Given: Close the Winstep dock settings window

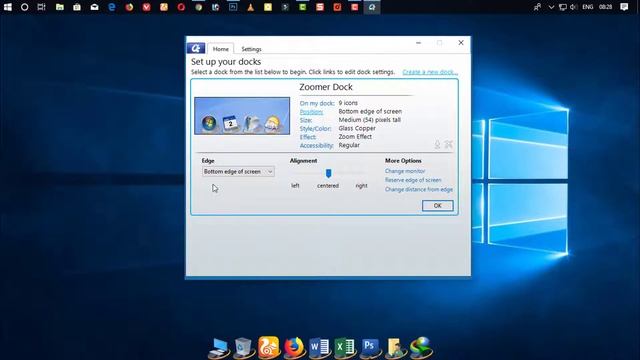Looking at the screenshot, I should [x=461, y=43].
